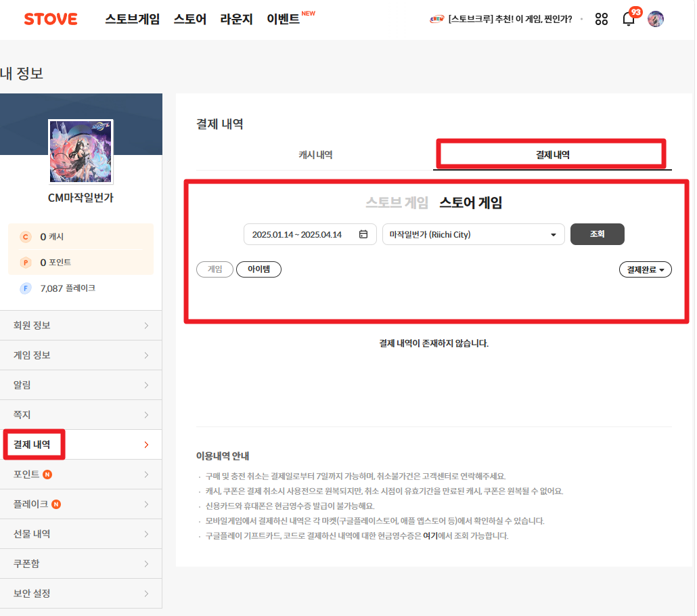This screenshot has width=697, height=616.
Task: Click the 0 캐시 balance
Action: [51, 237]
